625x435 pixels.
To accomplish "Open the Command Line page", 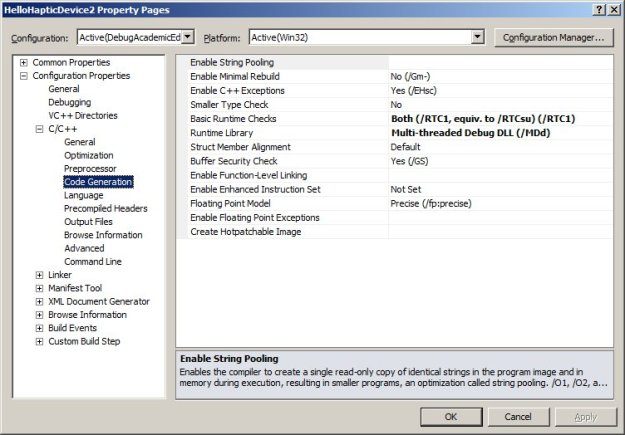I will [x=93, y=261].
